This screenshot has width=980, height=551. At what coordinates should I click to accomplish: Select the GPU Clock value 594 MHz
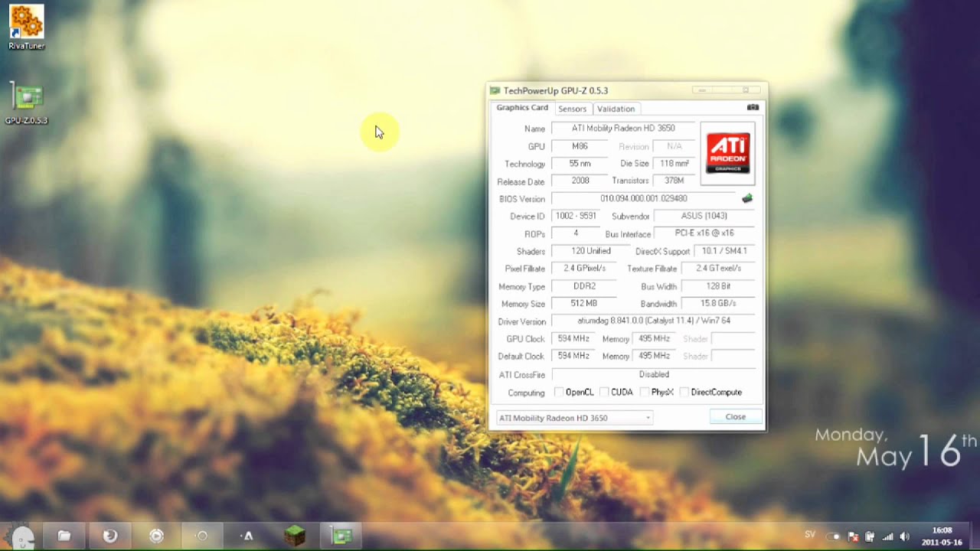(573, 339)
